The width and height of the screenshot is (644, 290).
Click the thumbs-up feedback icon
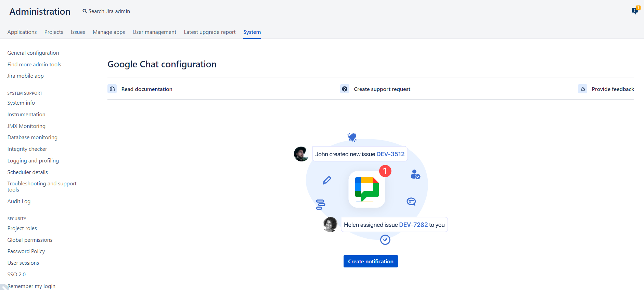click(582, 89)
